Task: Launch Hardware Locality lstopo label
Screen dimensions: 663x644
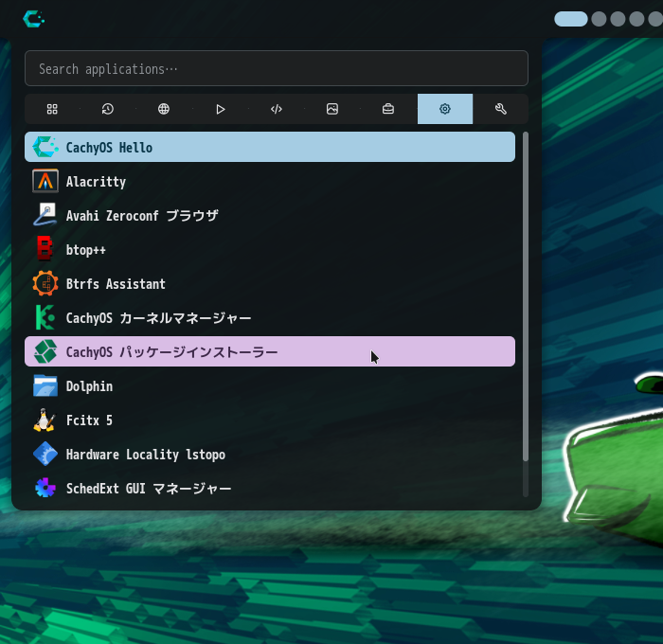Action: (146, 455)
